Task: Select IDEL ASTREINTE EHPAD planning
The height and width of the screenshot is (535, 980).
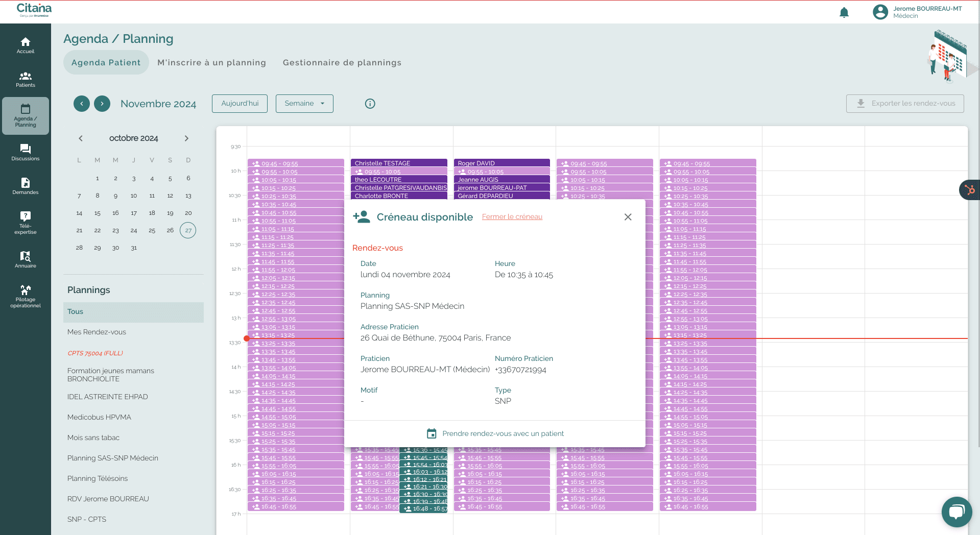Action: [133, 397]
